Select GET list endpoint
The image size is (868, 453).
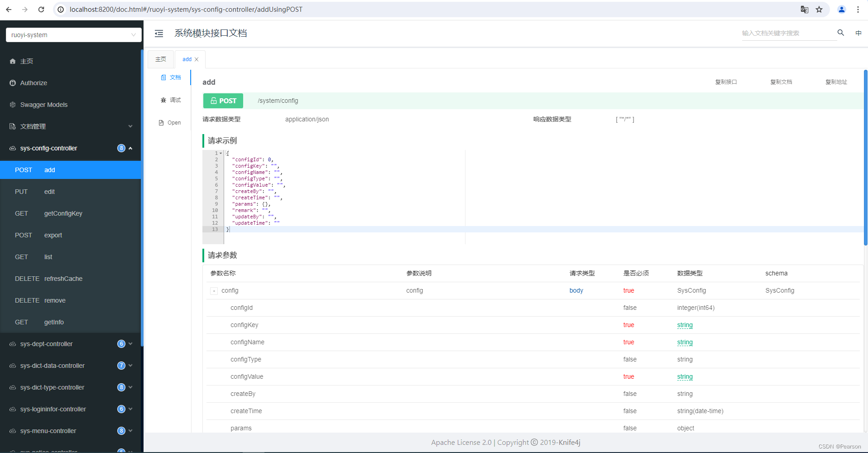coord(71,257)
